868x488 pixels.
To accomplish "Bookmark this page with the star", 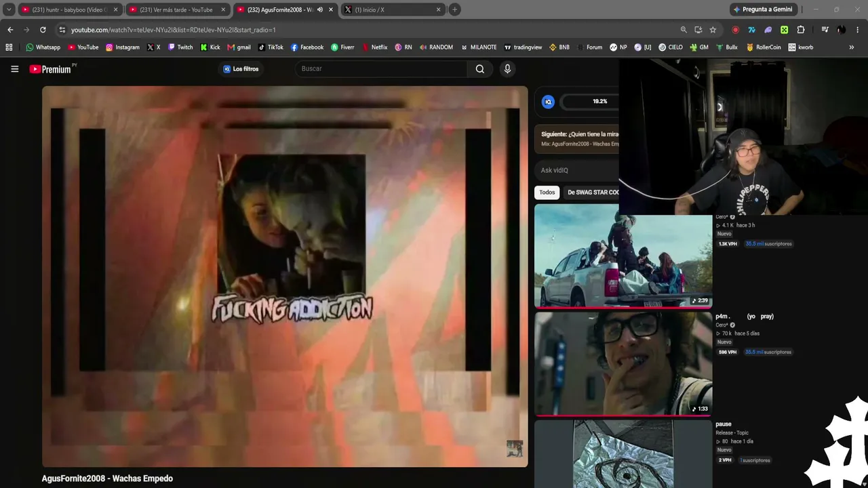I will [713, 30].
